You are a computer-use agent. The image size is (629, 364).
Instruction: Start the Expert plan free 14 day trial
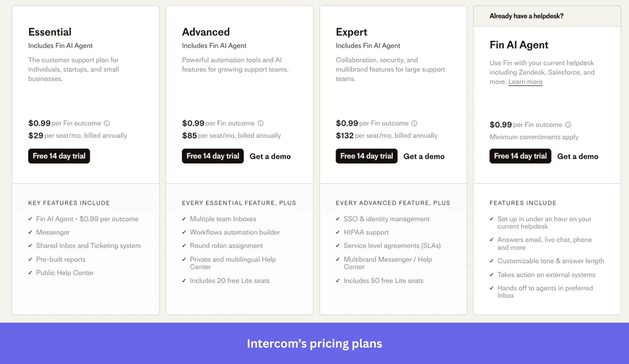[x=366, y=156]
